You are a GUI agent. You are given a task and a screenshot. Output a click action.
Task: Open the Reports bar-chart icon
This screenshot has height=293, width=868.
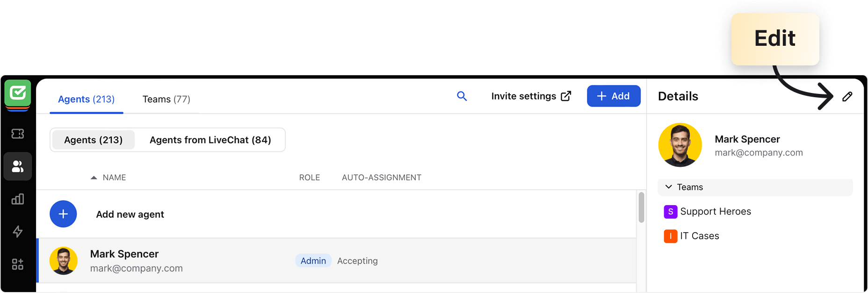pyautogui.click(x=17, y=199)
